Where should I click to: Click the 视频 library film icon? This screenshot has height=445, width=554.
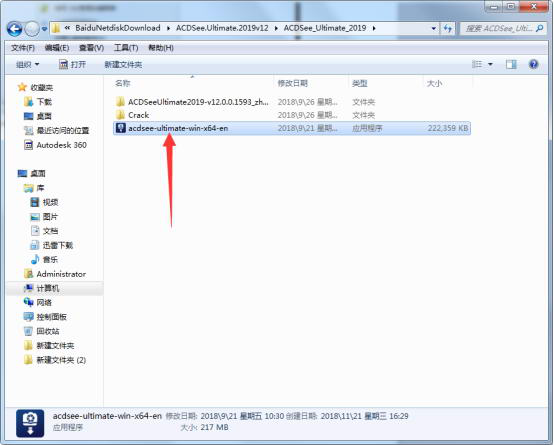click(35, 202)
